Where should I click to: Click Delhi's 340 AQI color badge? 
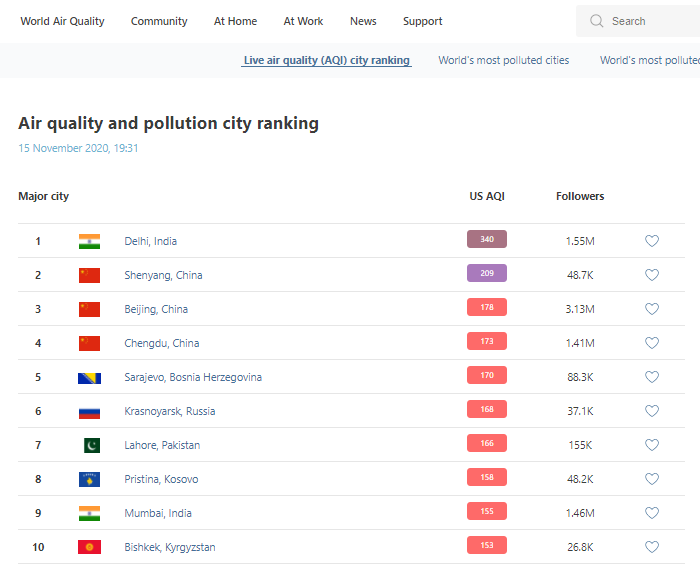[486, 239]
